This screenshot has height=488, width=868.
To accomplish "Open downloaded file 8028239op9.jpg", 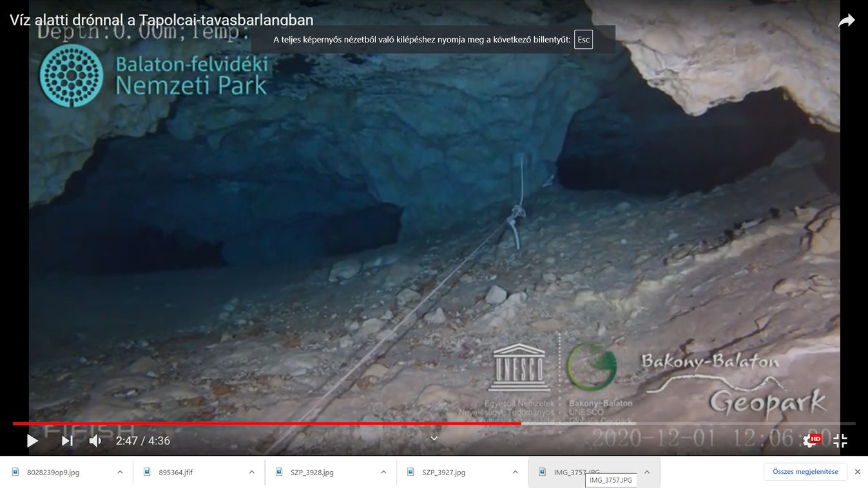I will 53,472.
